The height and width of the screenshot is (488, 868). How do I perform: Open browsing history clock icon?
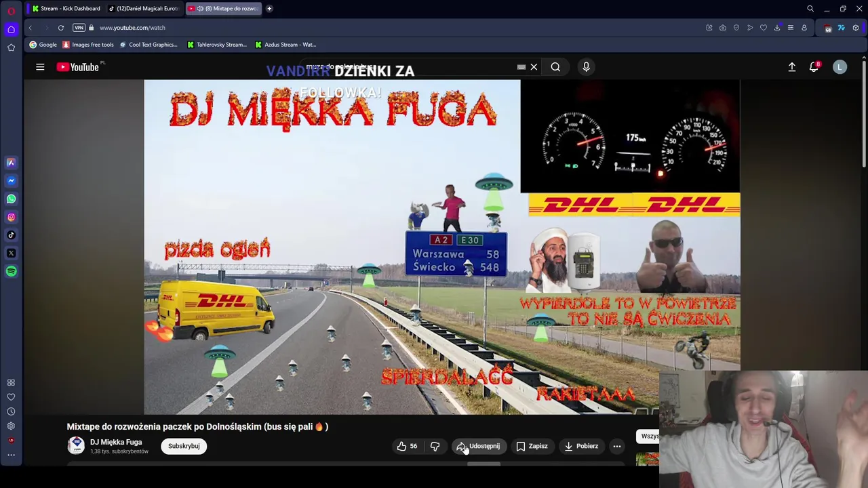click(x=11, y=411)
